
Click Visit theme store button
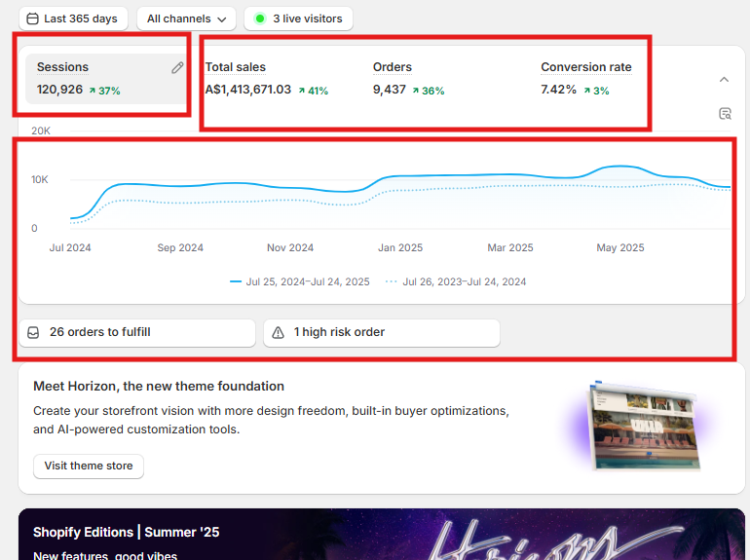pyautogui.click(x=89, y=466)
